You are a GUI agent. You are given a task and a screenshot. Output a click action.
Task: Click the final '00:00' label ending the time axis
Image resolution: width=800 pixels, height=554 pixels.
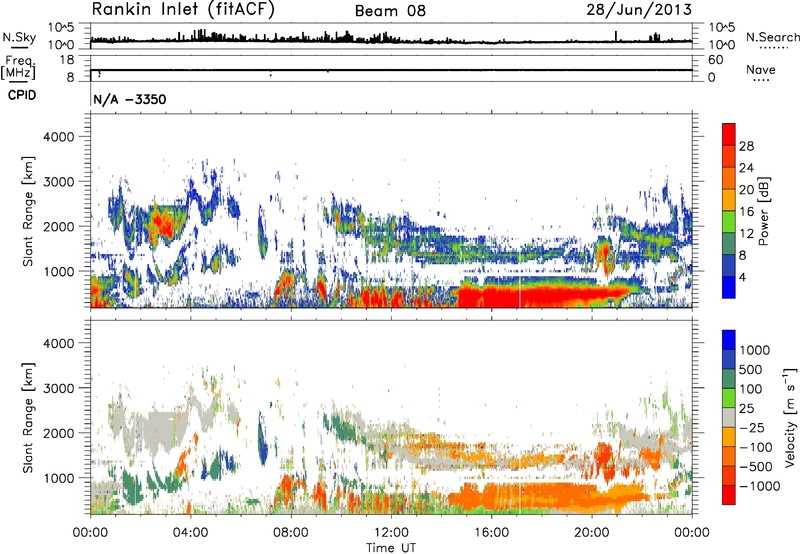(x=692, y=533)
